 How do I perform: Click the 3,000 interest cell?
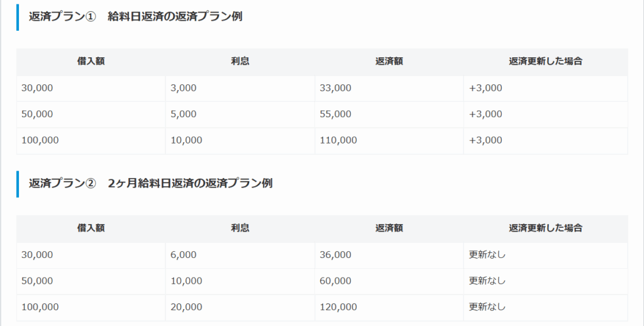click(183, 88)
